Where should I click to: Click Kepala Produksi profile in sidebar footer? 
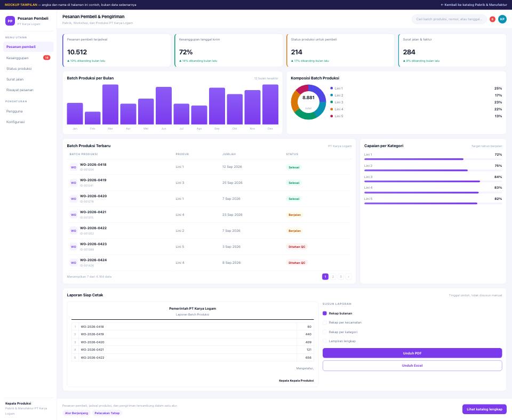(x=28, y=408)
